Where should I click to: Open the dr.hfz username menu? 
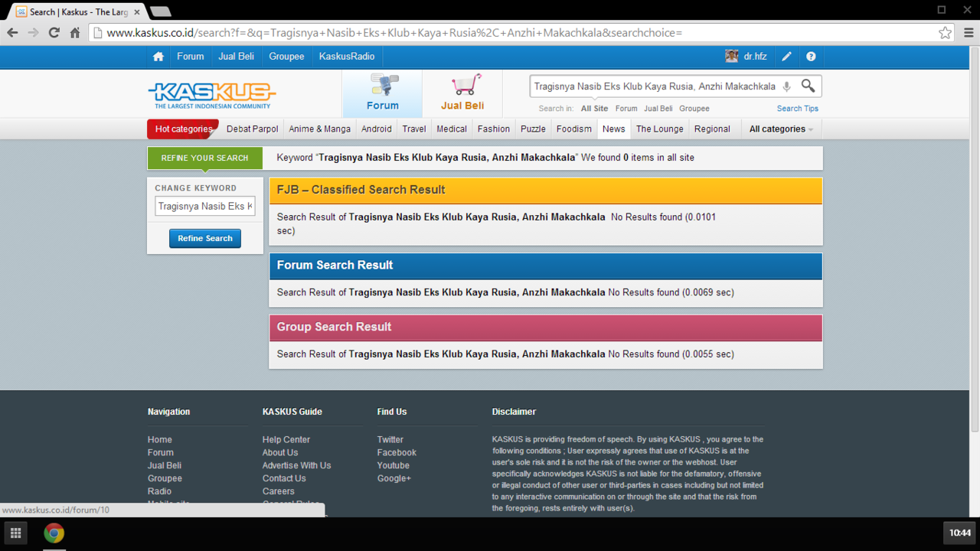(x=755, y=57)
